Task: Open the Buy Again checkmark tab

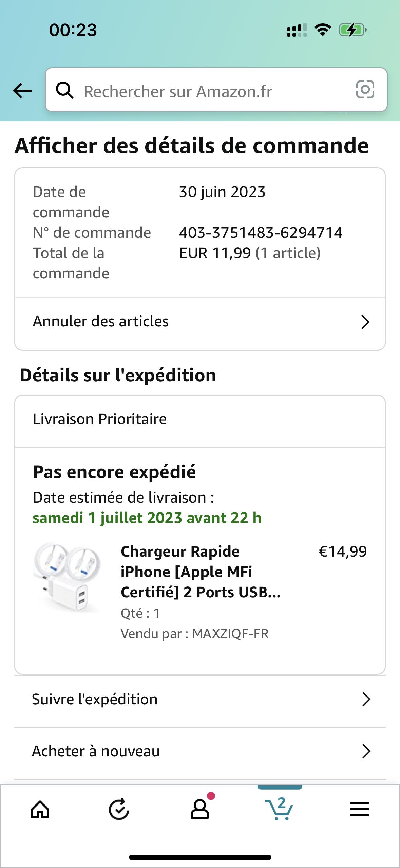Action: pyautogui.click(x=119, y=810)
